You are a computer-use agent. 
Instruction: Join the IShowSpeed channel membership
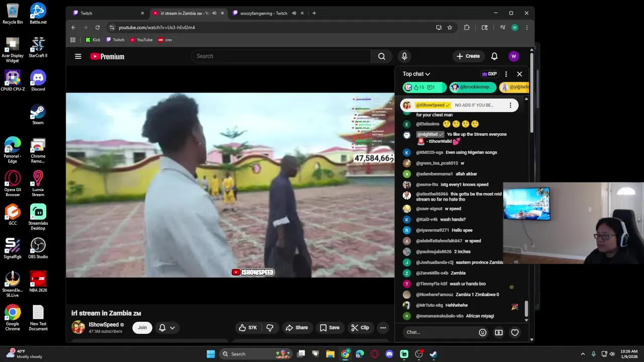142,328
